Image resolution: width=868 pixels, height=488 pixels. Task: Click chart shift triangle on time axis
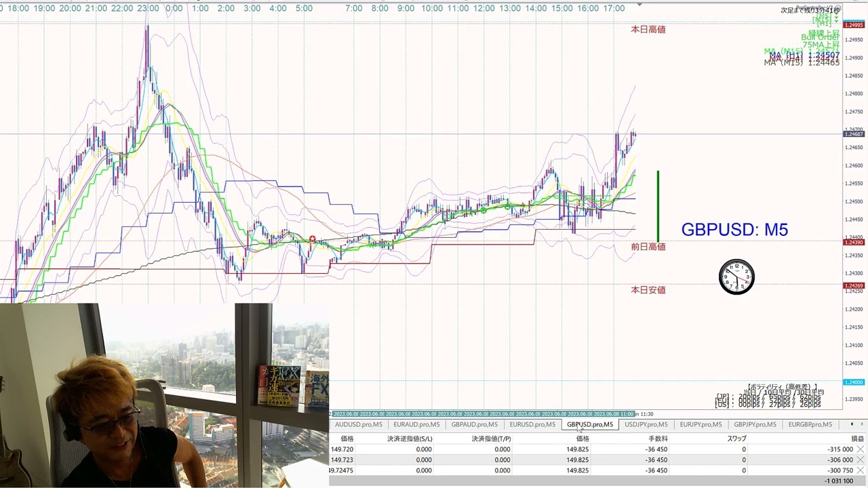coord(639,5)
